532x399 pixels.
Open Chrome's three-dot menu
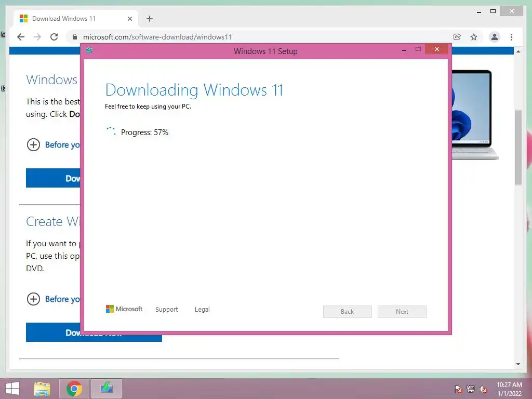click(x=511, y=37)
